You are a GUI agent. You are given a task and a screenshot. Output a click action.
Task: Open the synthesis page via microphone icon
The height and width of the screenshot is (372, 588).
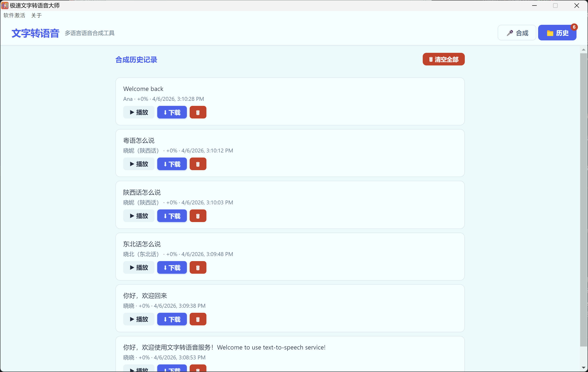click(x=517, y=32)
